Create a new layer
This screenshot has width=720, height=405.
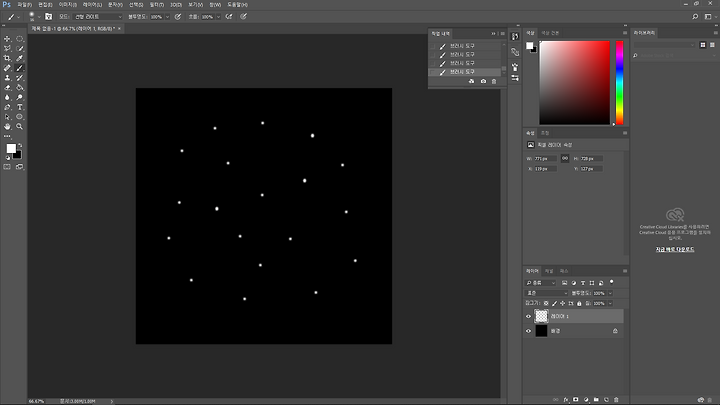point(606,400)
